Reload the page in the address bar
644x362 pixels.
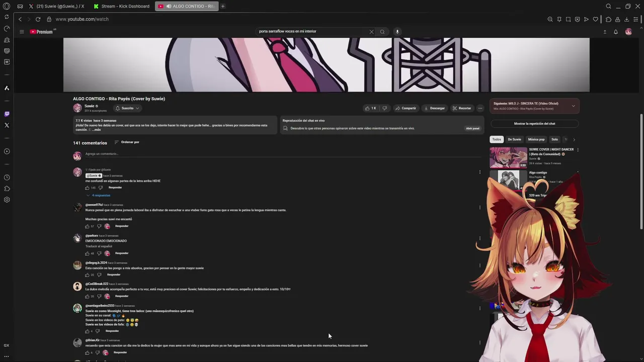pyautogui.click(x=38, y=19)
